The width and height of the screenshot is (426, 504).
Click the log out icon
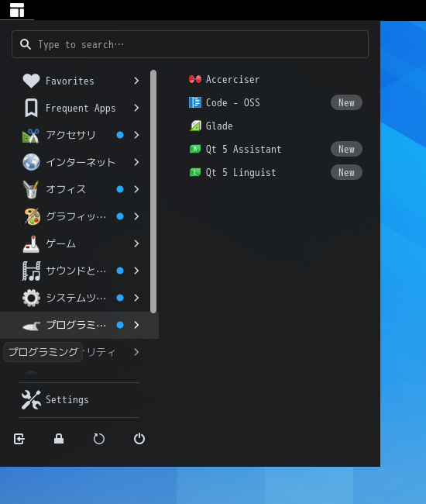pos(19,439)
